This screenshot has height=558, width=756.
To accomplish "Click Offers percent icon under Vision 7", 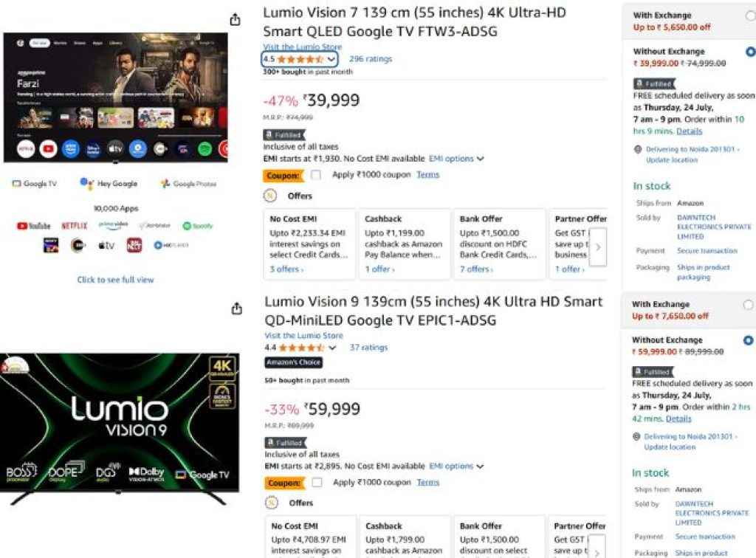I will pos(271,196).
